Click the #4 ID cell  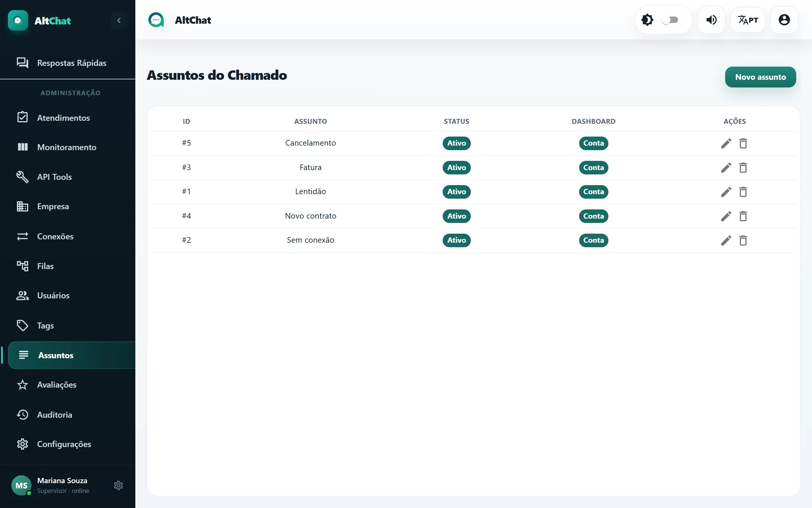(x=186, y=216)
